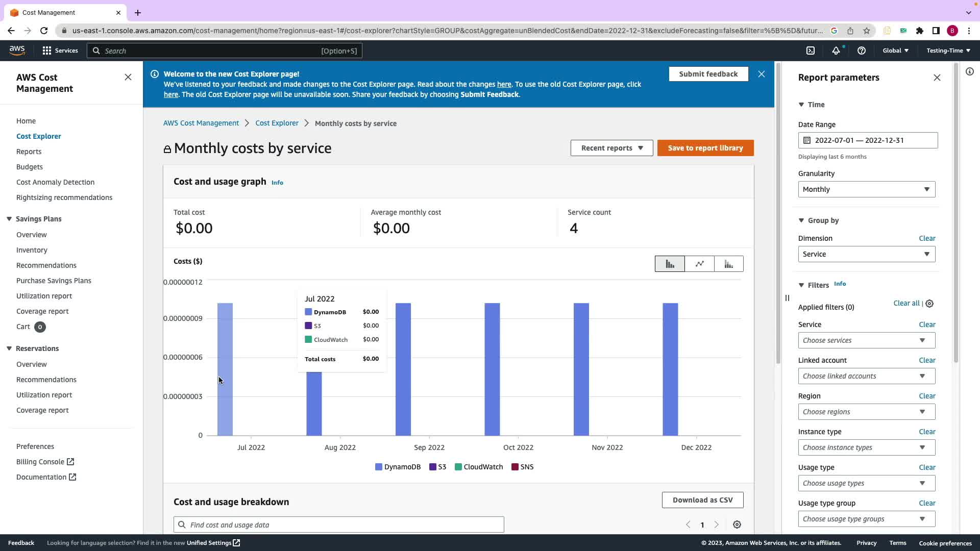
Task: Collapse the Savings Plans section
Action: coord(9,219)
